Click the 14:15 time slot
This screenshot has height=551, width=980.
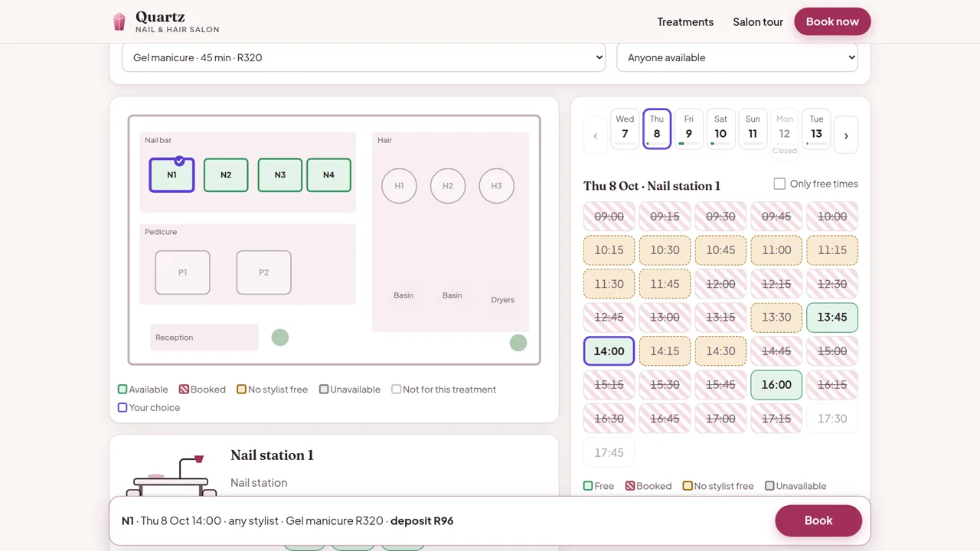[665, 351]
